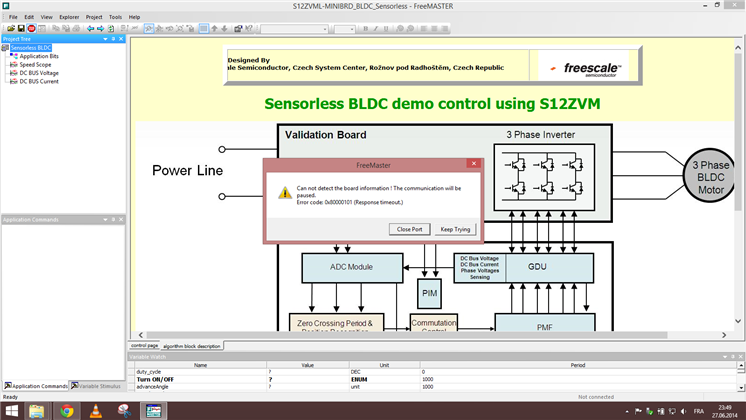
Task: Open the Edit menu
Action: point(29,17)
